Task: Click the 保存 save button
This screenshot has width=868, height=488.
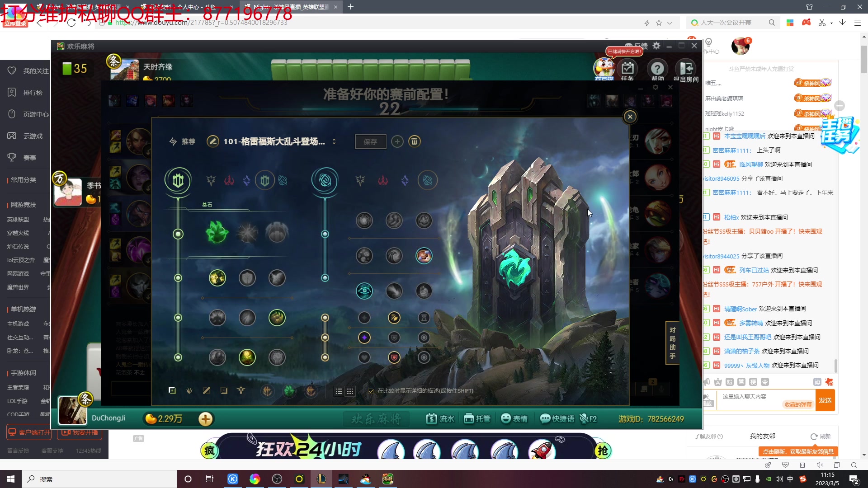Action: pyautogui.click(x=370, y=141)
